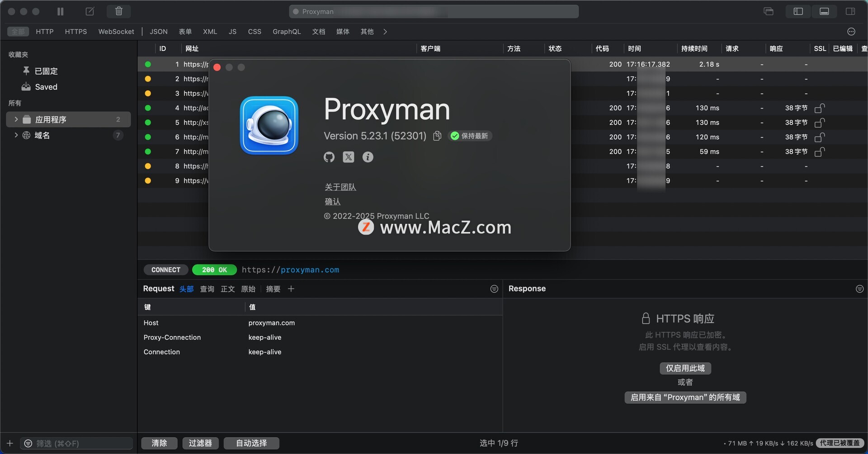The height and width of the screenshot is (454, 868).
Task: Click the 保持最新 up-to-date badge
Action: [x=470, y=136]
